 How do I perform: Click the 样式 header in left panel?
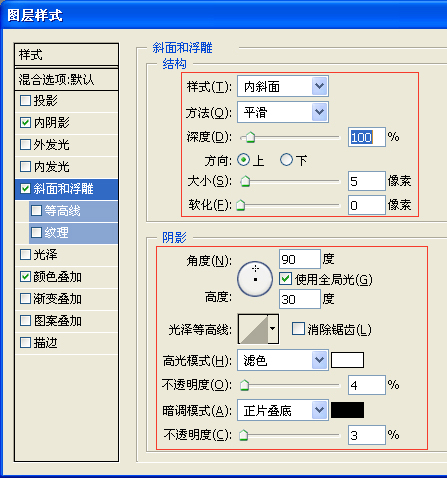coord(66,55)
